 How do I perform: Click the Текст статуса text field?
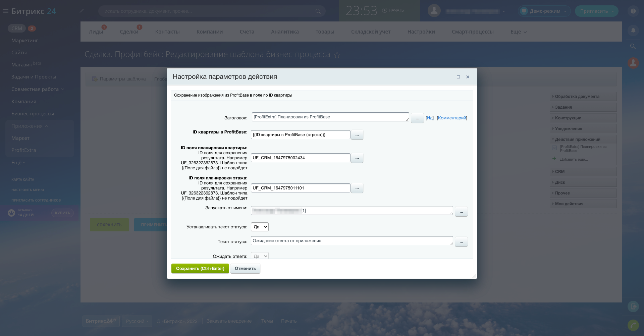(x=352, y=241)
